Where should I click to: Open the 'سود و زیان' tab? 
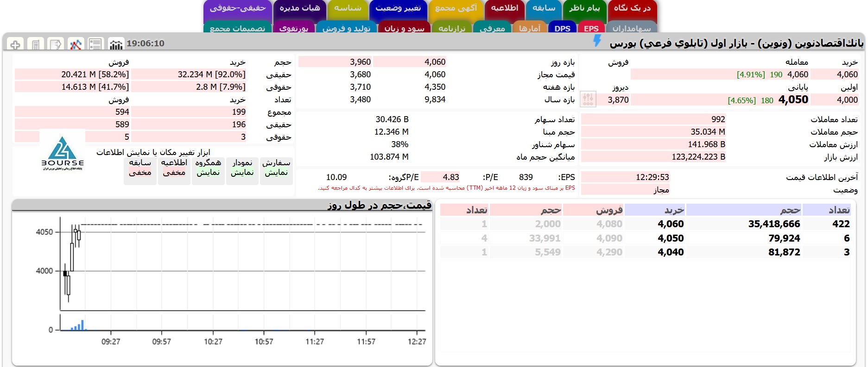coord(404,28)
